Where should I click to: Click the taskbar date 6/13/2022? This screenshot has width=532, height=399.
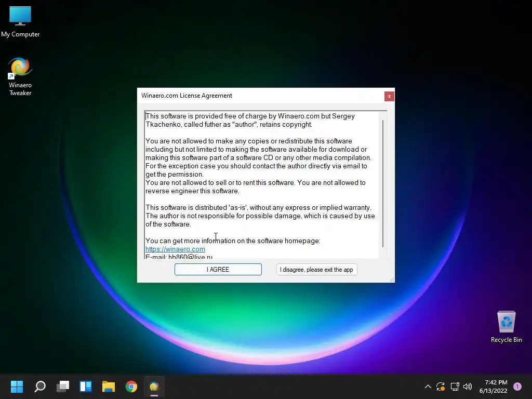[493, 391]
